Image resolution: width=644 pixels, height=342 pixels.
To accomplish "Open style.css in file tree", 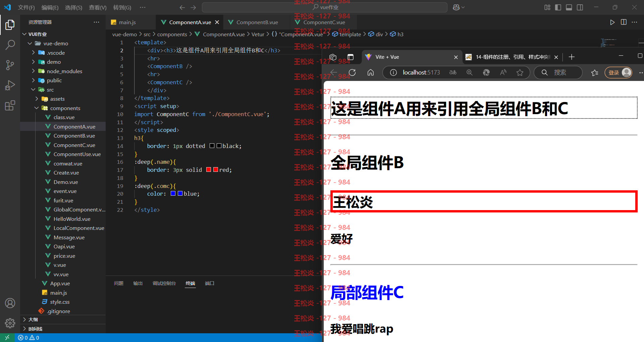I will click(60, 302).
